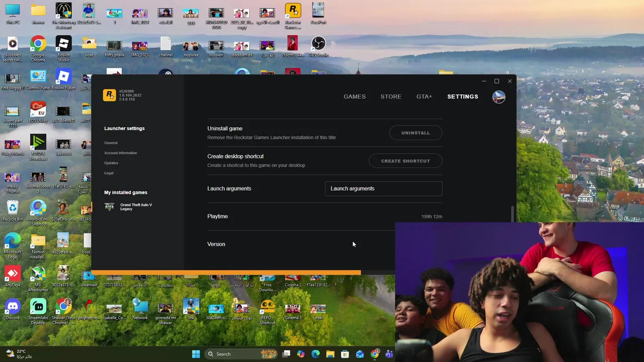
Task: Open the Windows Start menu
Action: click(x=196, y=354)
